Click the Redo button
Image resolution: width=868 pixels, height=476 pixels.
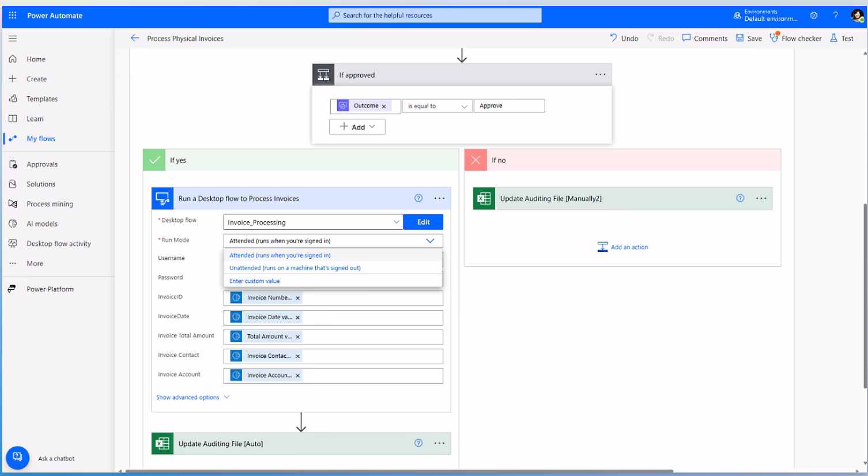coord(661,38)
